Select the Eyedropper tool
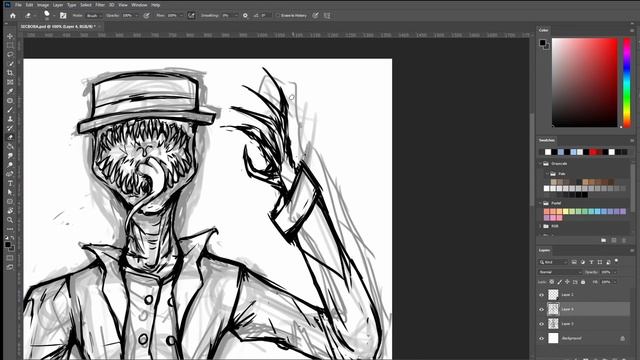Screen dimensions: 640x360 (x=10, y=91)
